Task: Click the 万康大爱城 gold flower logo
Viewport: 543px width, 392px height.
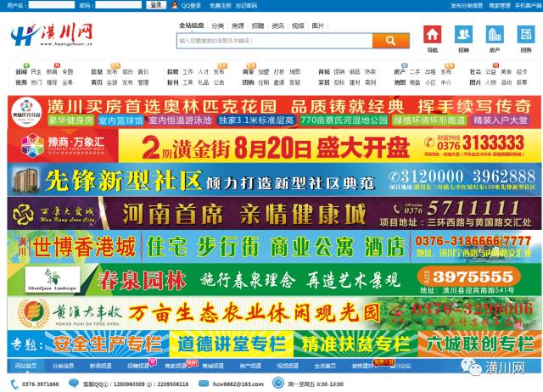Action: [x=23, y=214]
